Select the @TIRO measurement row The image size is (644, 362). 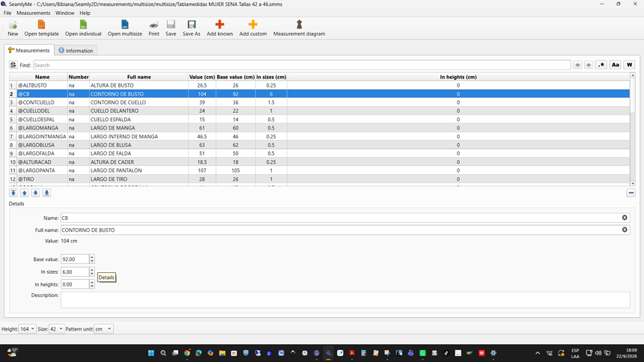319,179
